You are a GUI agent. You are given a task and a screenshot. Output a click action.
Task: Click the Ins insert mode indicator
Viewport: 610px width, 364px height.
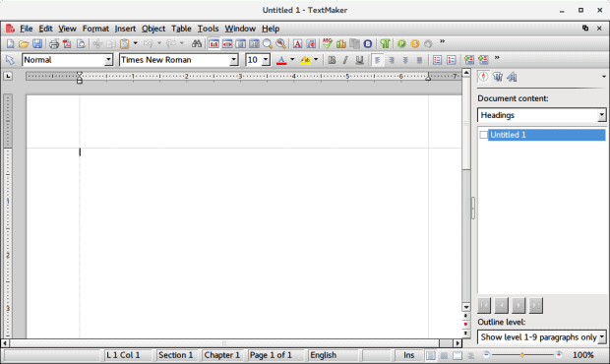(409, 355)
